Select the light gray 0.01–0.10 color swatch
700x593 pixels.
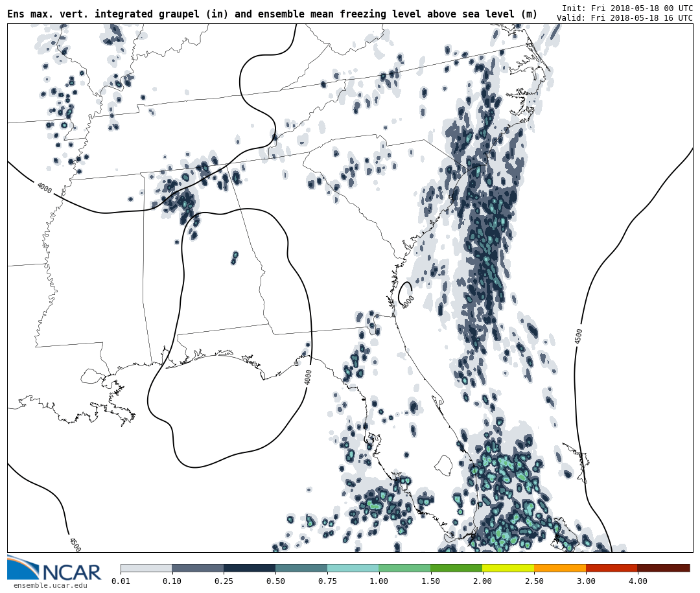(x=146, y=568)
